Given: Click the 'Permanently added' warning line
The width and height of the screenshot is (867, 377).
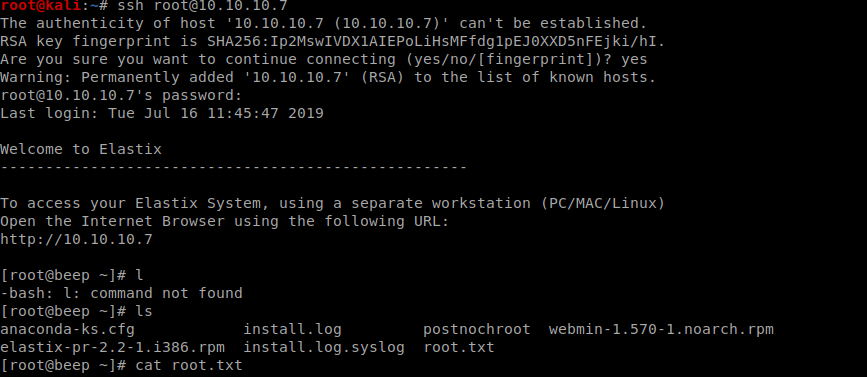Looking at the screenshot, I should point(328,77).
